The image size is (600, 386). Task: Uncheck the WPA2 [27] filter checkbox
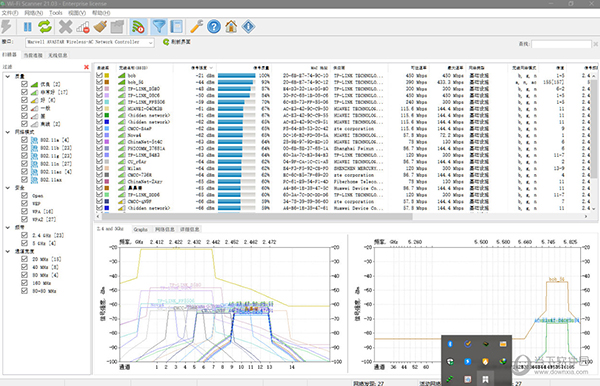click(x=24, y=219)
